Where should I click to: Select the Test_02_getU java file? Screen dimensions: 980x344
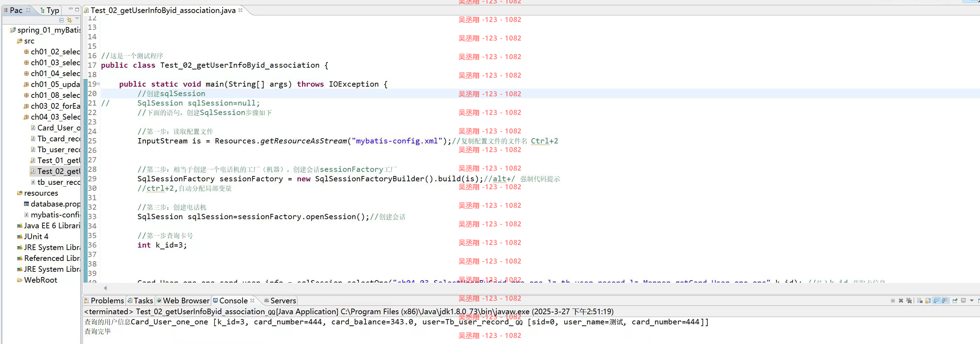[x=55, y=171]
